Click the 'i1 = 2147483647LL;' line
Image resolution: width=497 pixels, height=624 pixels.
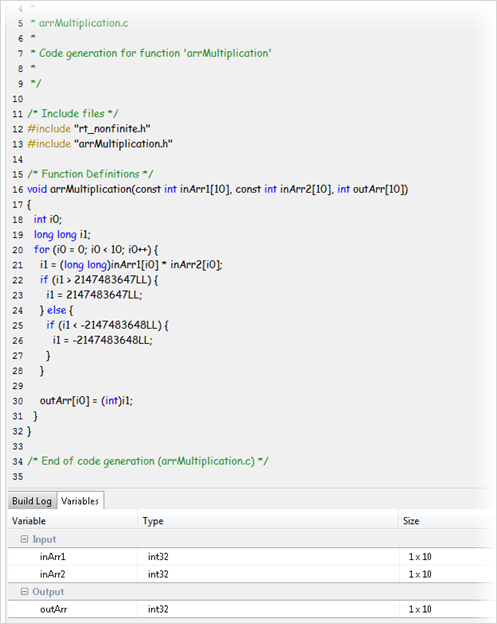coord(94,295)
